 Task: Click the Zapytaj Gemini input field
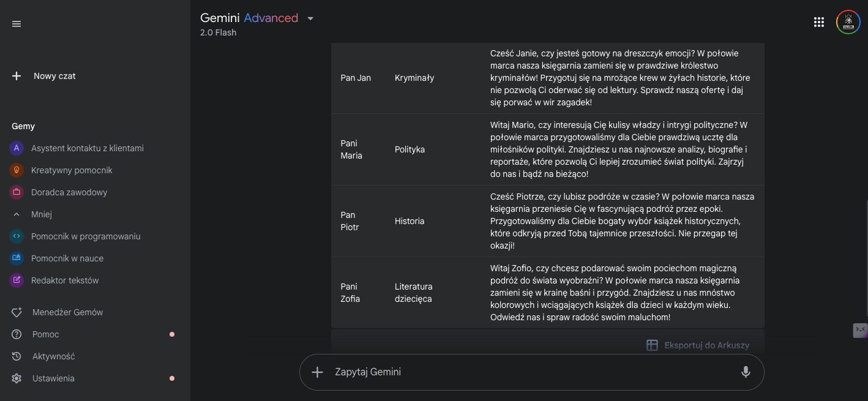tap(531, 372)
